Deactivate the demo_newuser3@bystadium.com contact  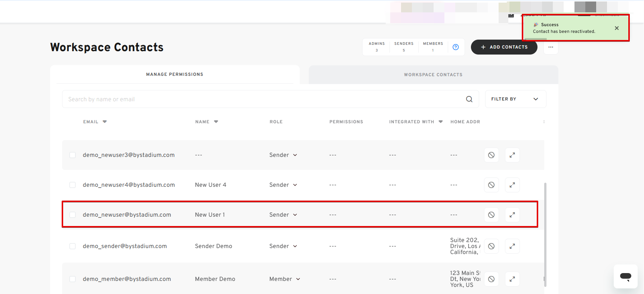coord(491,155)
